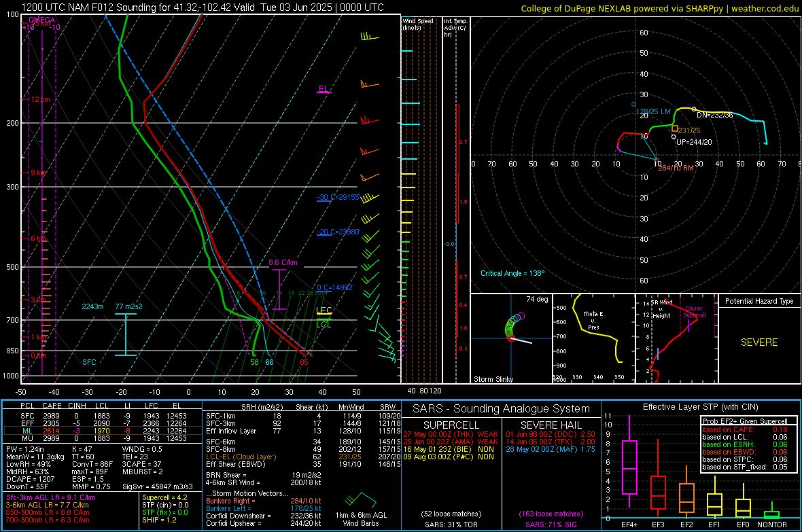Click the white circle marker at UP=244/20
The width and height of the screenshot is (802, 532).
[674, 137]
